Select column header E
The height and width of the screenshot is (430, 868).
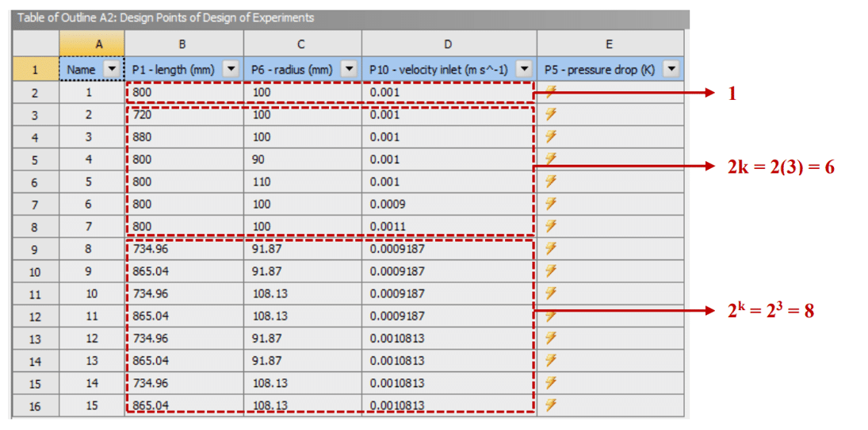pyautogui.click(x=610, y=44)
